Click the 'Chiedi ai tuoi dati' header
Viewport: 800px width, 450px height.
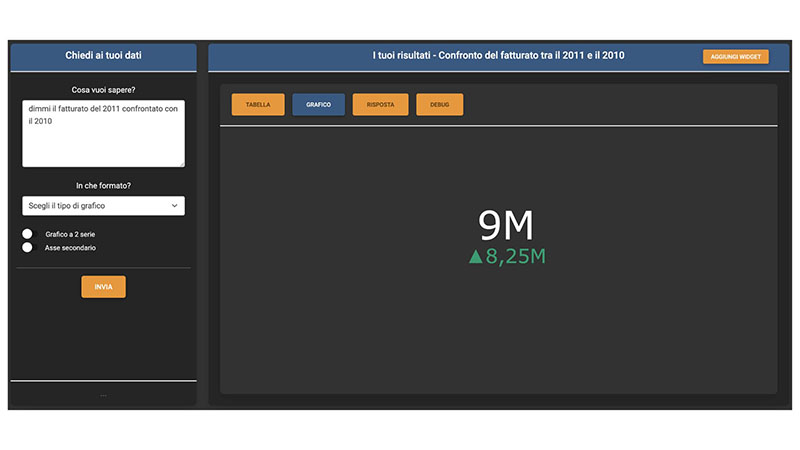pos(103,55)
